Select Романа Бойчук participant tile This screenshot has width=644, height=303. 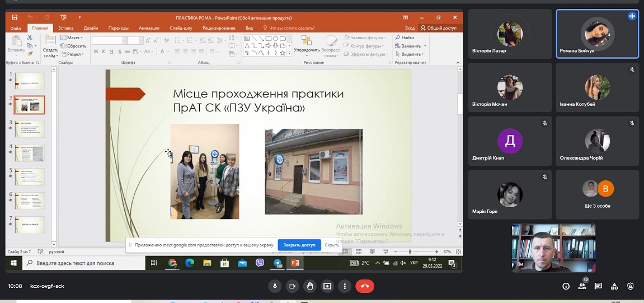598,34
